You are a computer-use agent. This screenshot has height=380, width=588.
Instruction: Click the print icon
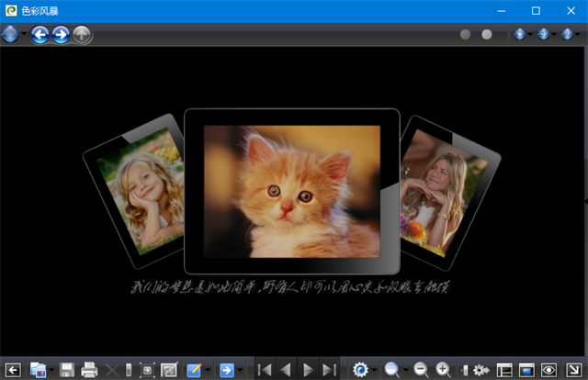89,370
